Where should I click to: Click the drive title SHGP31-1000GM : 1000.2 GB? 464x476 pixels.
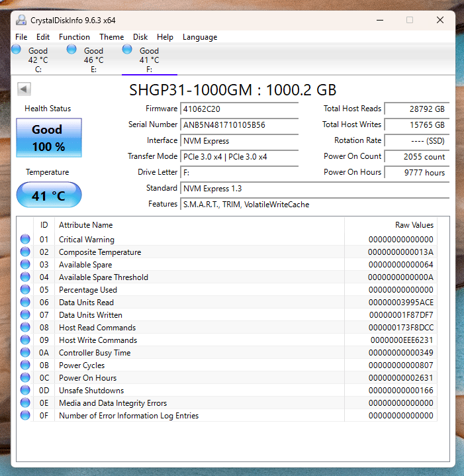coord(233,90)
